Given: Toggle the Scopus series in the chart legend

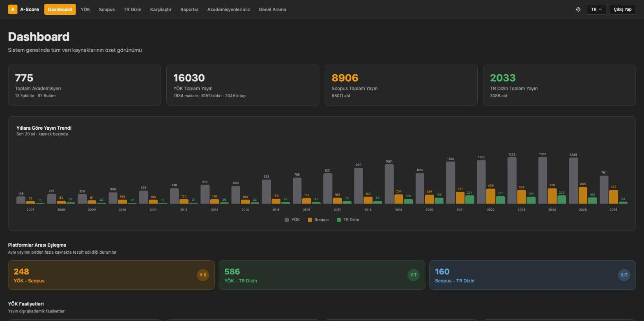Looking at the screenshot, I should (x=318, y=220).
